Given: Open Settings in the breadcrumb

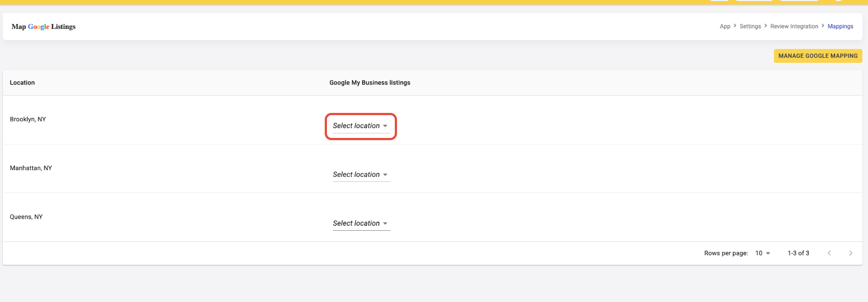Looking at the screenshot, I should point(750,26).
